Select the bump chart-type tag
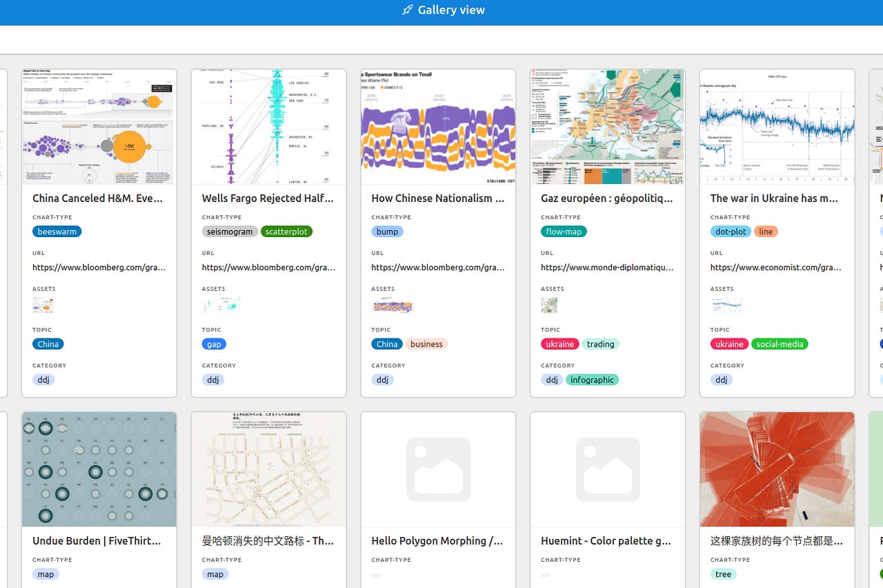 coord(387,232)
